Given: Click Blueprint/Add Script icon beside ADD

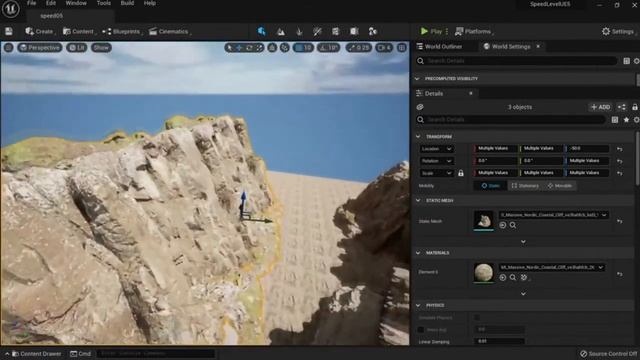Looking at the screenshot, I should click(622, 107).
